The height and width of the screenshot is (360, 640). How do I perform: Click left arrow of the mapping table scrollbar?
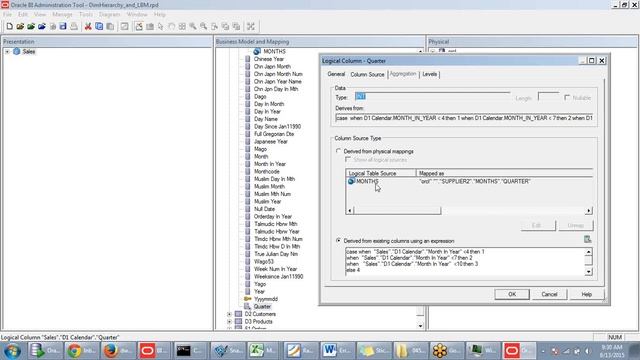[x=349, y=211]
